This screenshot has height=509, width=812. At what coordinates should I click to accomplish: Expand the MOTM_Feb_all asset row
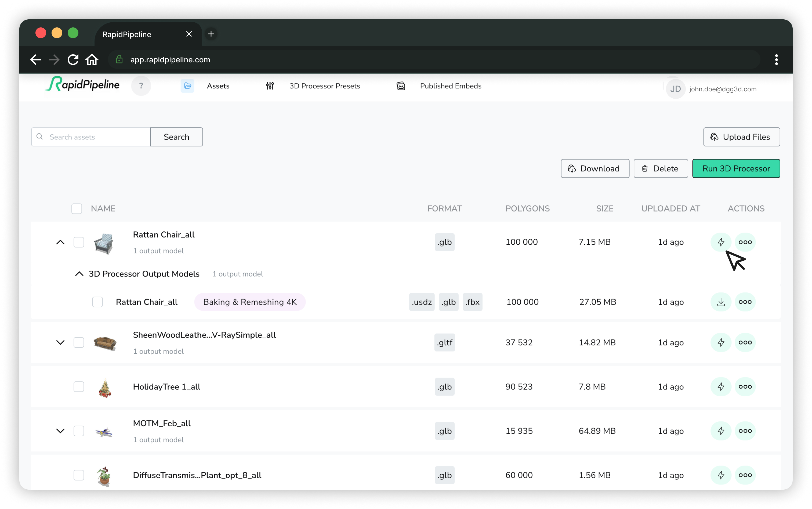(60, 431)
